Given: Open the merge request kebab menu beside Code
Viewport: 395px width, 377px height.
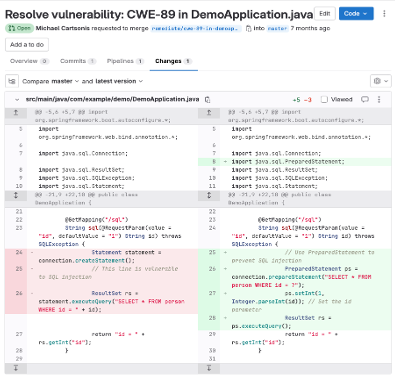Looking at the screenshot, I should [384, 14].
